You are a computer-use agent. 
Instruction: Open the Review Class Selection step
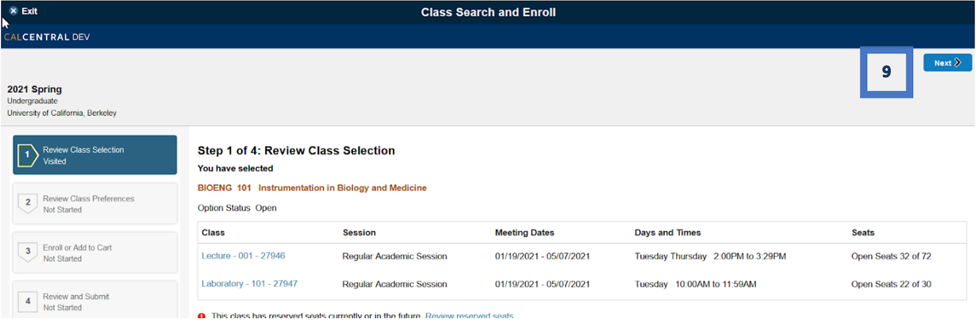[x=95, y=155]
